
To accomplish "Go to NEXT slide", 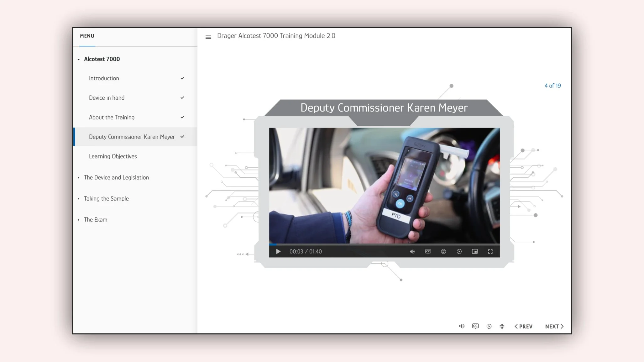I will (x=554, y=326).
